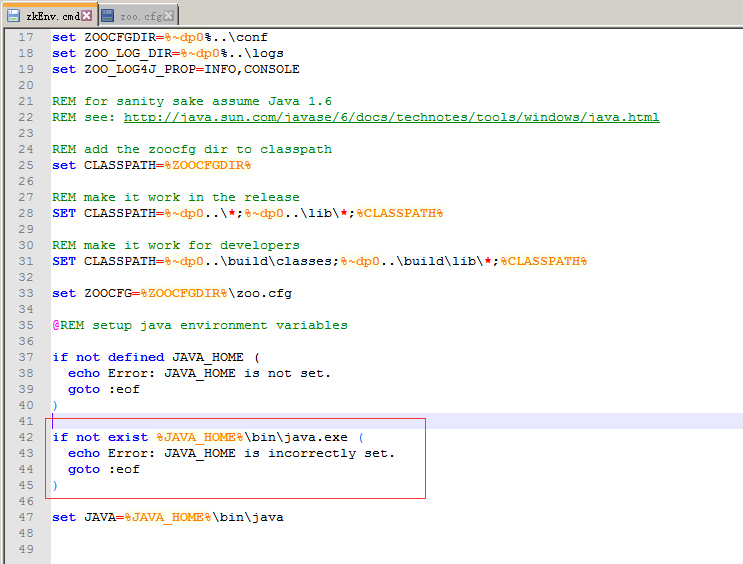Click the save icon on zkEnv.cmd tab
The width and height of the screenshot is (743, 564).
pyautogui.click(x=13, y=16)
